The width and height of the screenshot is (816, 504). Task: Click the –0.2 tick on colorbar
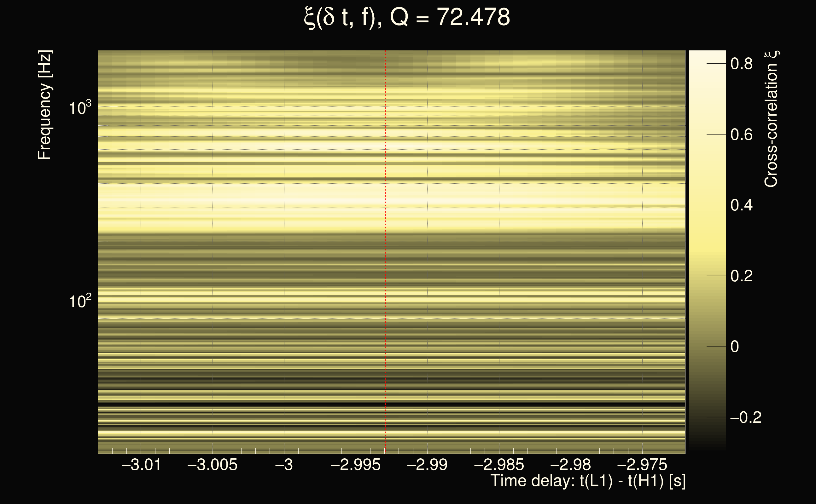pyautogui.click(x=746, y=417)
